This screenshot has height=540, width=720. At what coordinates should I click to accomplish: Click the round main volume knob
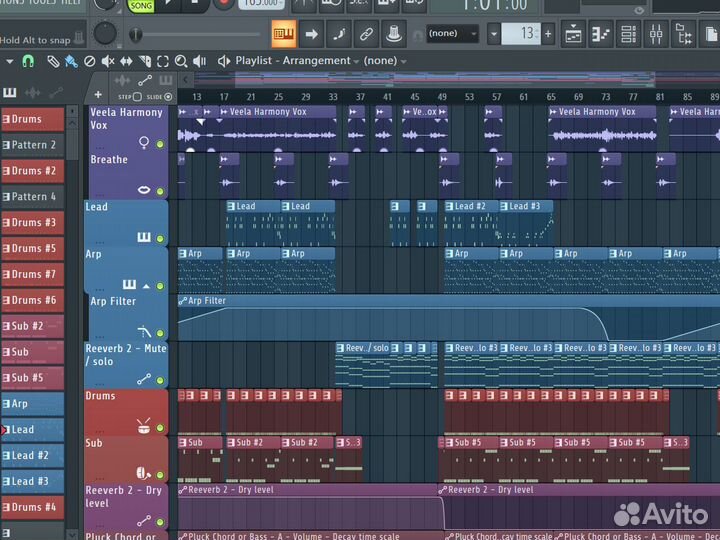coord(105,34)
